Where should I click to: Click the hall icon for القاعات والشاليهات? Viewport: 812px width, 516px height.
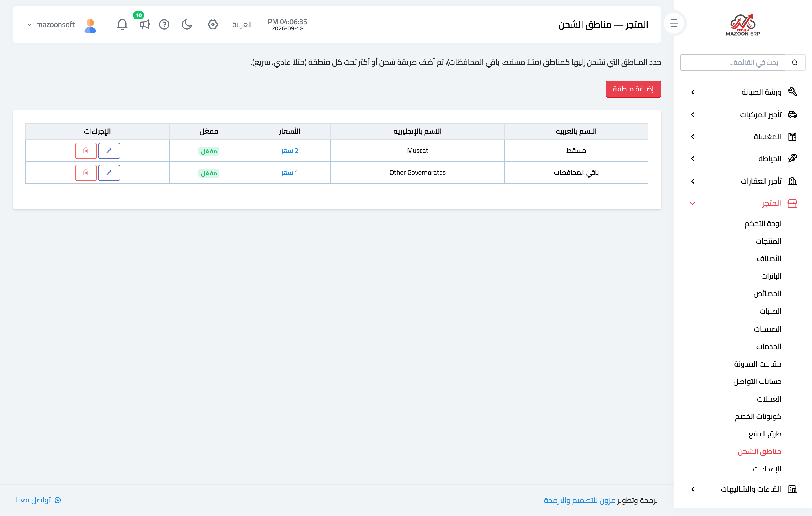793,489
